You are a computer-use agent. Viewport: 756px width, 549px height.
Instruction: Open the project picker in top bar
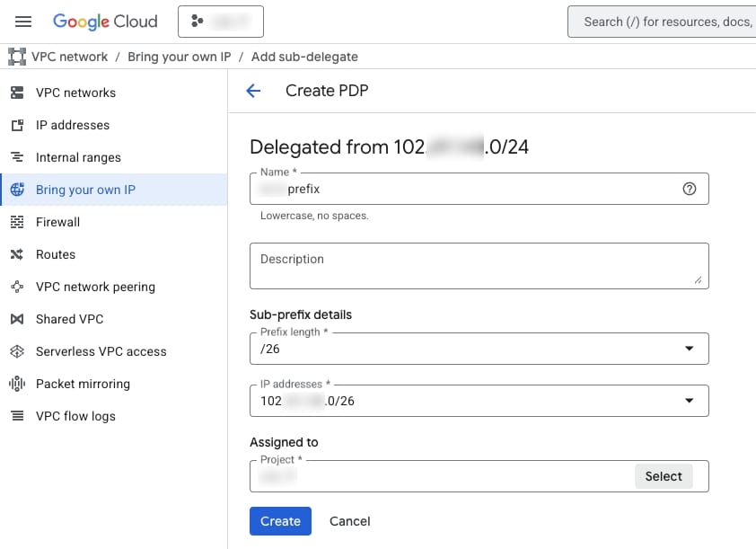point(220,22)
